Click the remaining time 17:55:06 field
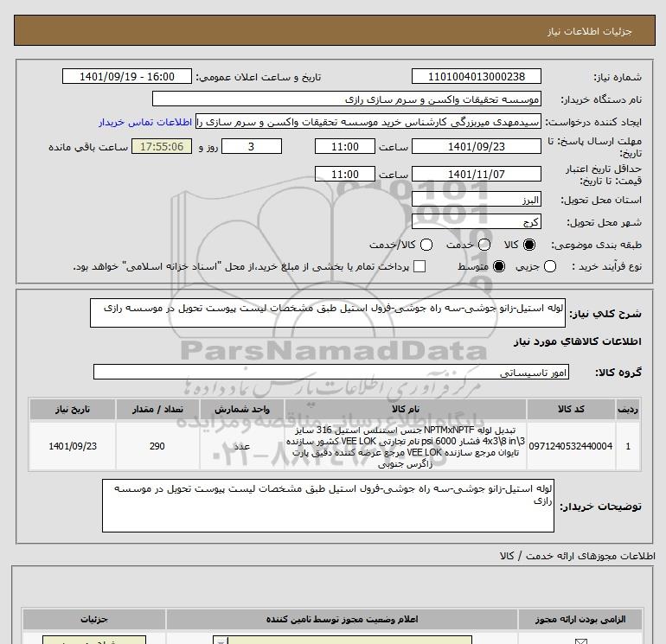This screenshot has width=666, height=644. pyautogui.click(x=162, y=146)
